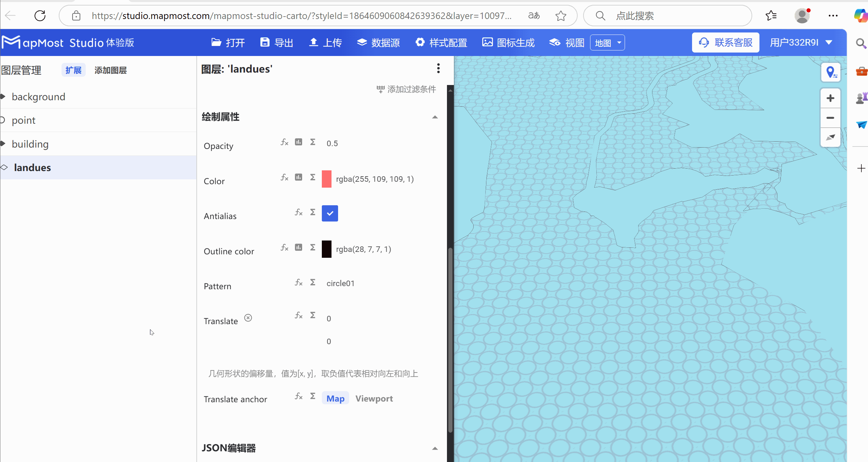Screen dimensions: 868x462
Task: Select Map as Translate anchor
Action: [x=335, y=398]
